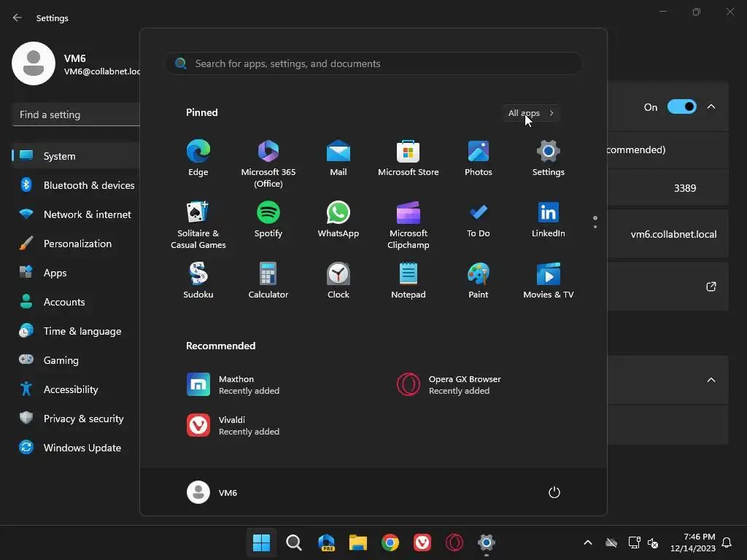747x560 pixels.
Task: Click the Windows Start button on taskbar
Action: pos(261,542)
